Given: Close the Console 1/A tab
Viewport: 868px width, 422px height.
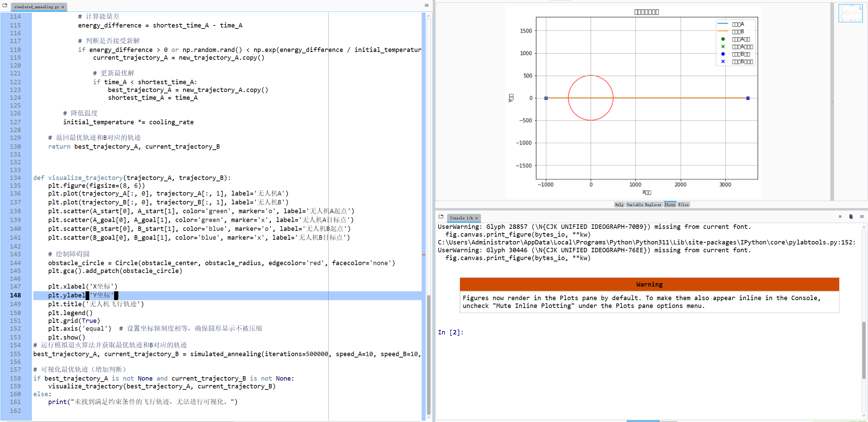Looking at the screenshot, I should coord(477,218).
